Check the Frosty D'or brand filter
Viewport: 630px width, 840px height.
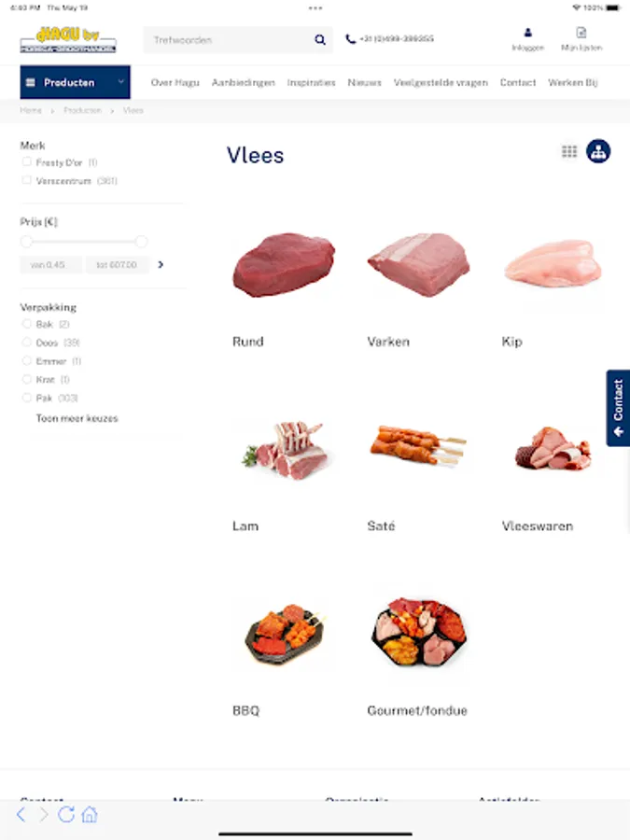pos(26,161)
